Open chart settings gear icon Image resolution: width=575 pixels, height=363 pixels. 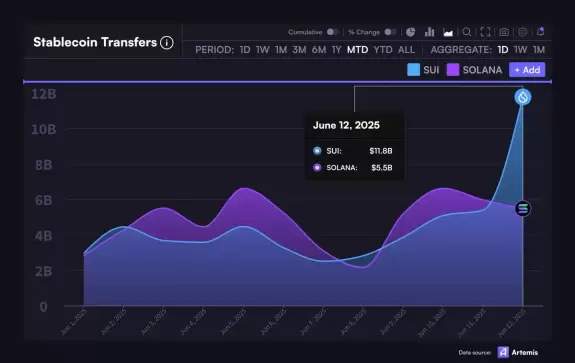click(x=523, y=32)
